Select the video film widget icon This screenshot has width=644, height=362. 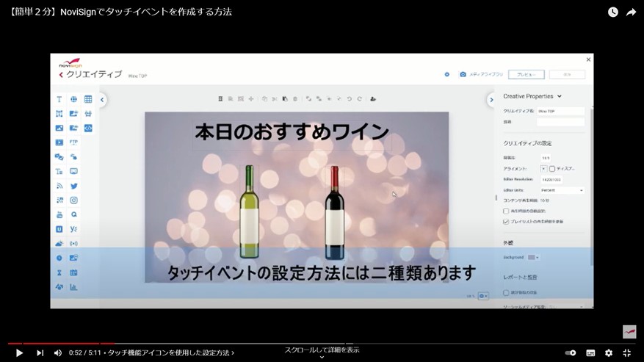click(59, 142)
